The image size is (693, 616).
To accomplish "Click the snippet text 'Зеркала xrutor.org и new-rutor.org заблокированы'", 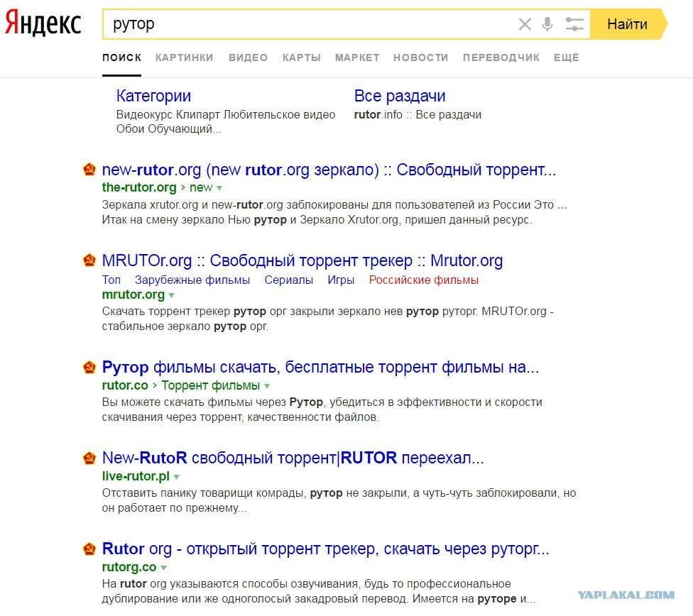I will 235,204.
